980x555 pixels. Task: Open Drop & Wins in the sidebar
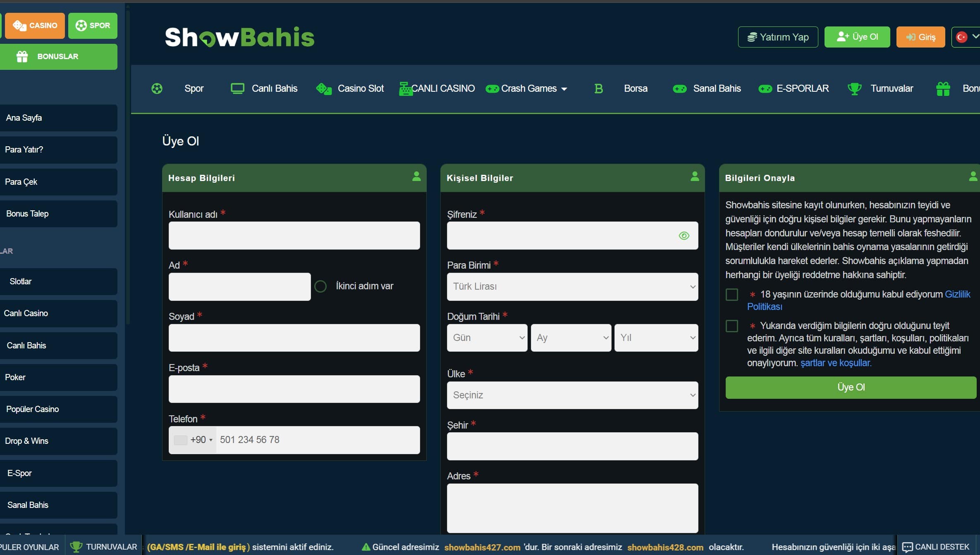(x=58, y=441)
